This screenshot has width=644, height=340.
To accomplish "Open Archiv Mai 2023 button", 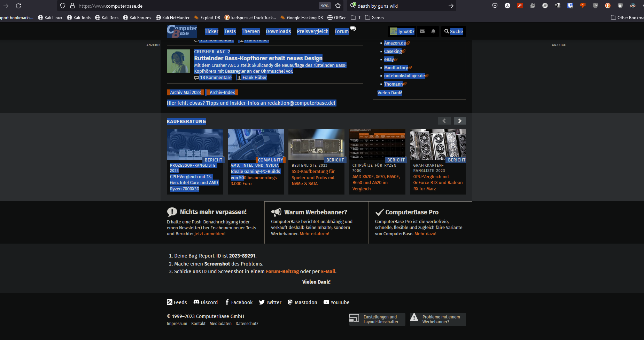I will [x=185, y=92].
